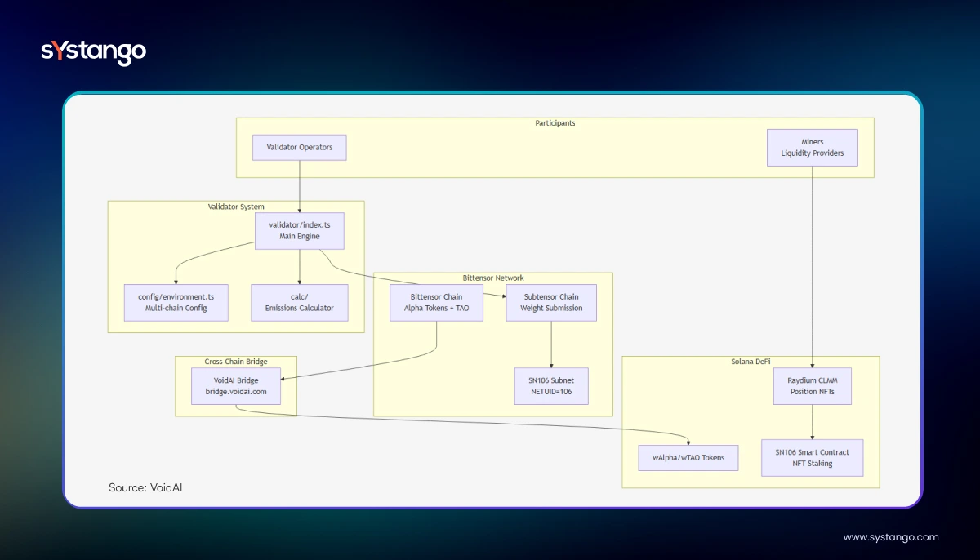Select the Solana DeFi group label

click(x=751, y=362)
